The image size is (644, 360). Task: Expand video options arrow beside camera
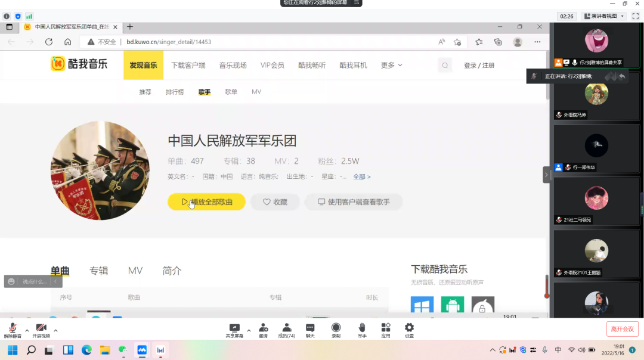(x=55, y=330)
